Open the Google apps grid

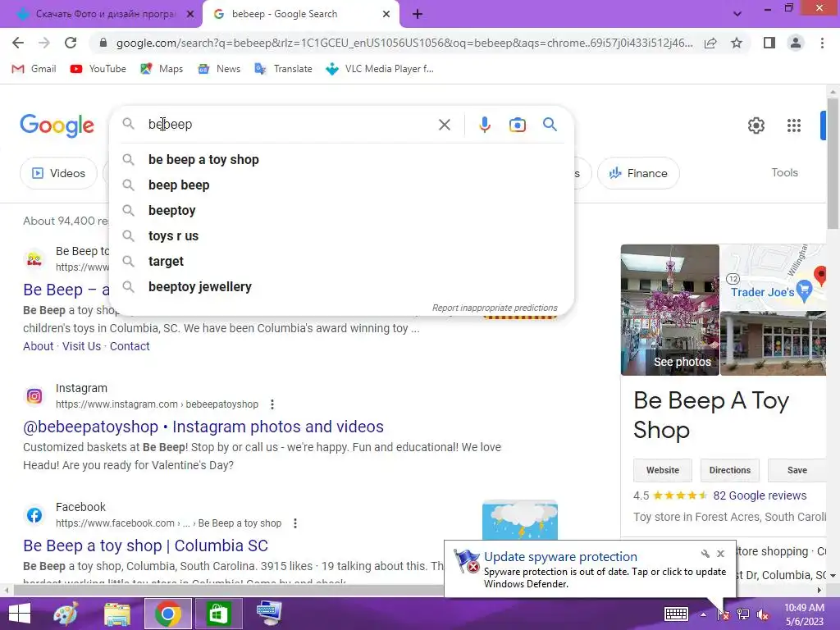[x=794, y=126]
